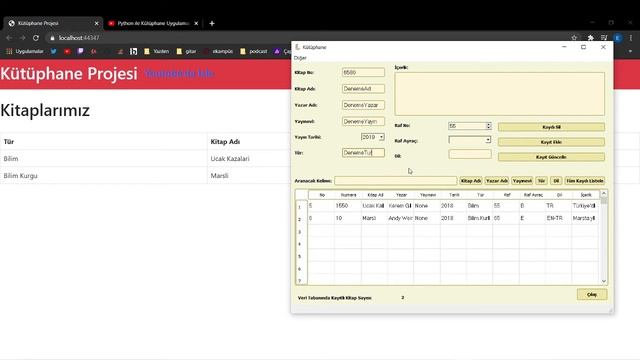Click the Kayıt Ekle button
This screenshot has height=360, width=640.
[x=551, y=142]
